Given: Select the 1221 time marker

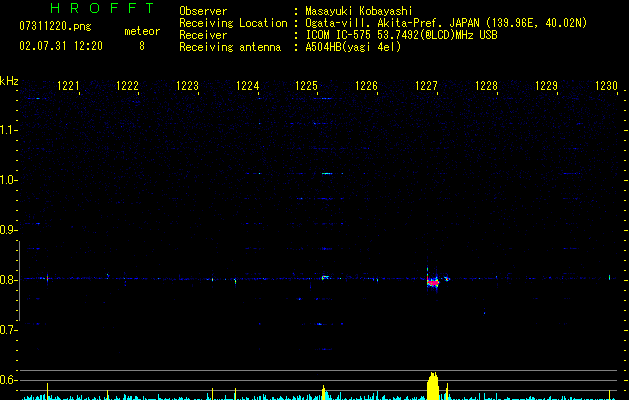Looking at the screenshot, I should coord(69,87).
